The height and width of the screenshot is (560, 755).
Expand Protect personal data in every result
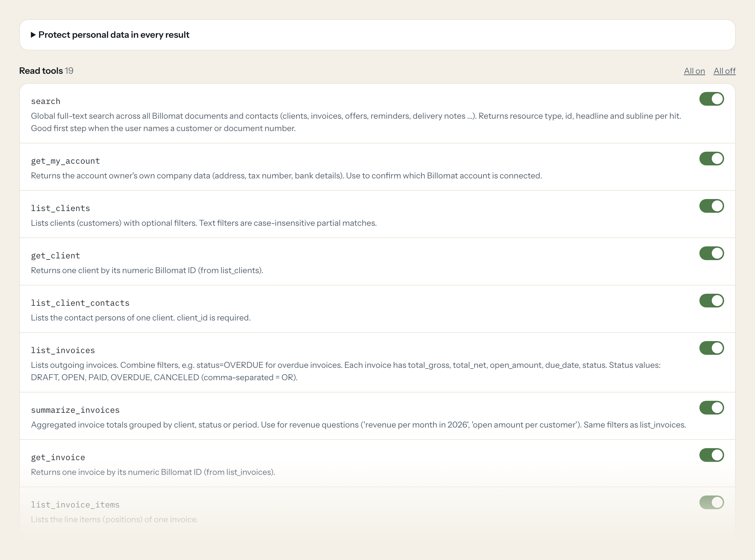[110, 35]
